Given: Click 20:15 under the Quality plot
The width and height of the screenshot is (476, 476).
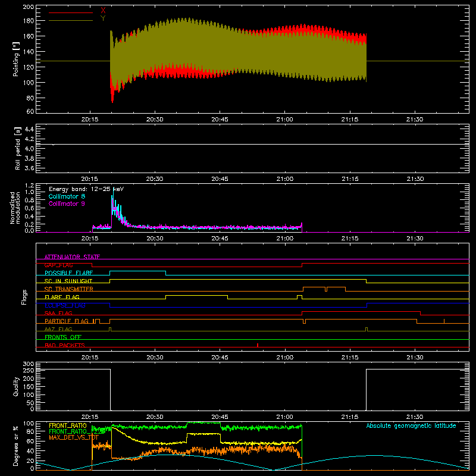Looking at the screenshot, I should [x=90, y=417].
